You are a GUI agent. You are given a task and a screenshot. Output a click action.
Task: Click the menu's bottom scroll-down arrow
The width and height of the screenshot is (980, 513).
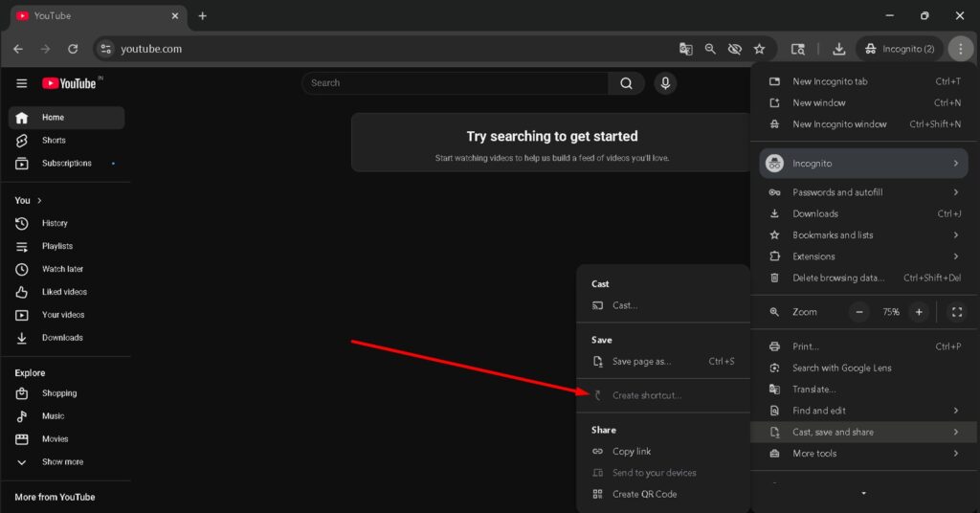(864, 494)
